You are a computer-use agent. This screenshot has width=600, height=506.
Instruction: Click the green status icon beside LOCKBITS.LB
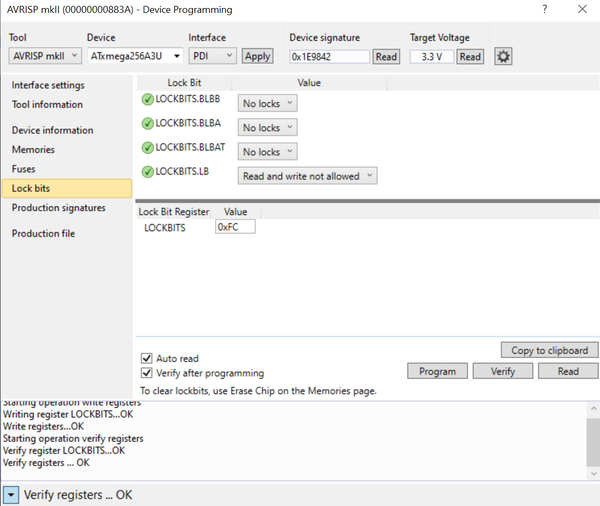[x=147, y=172]
